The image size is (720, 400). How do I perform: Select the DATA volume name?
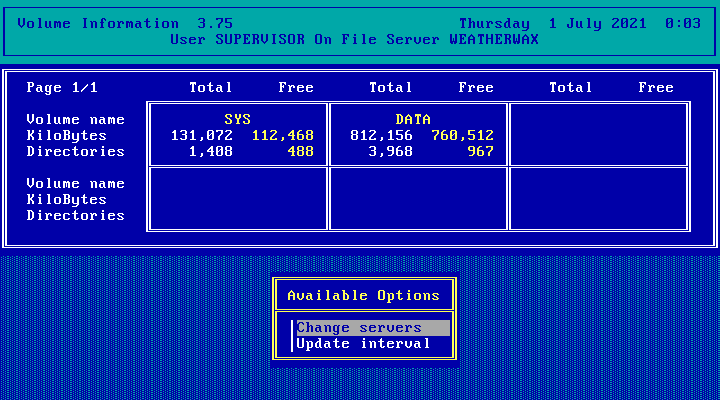tap(412, 120)
